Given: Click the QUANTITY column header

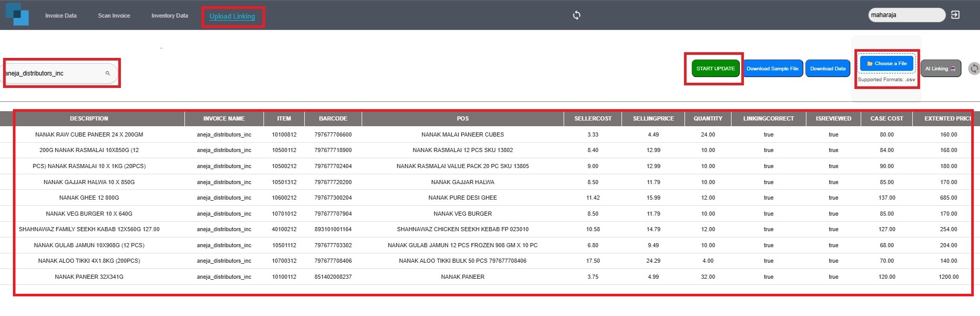Looking at the screenshot, I should (708, 118).
